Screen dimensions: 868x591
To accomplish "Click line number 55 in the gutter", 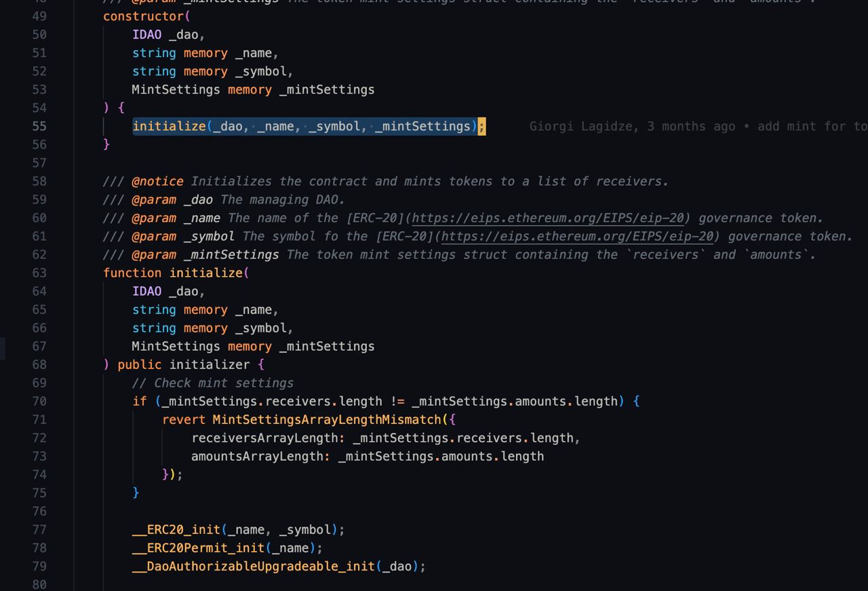I will 39,126.
